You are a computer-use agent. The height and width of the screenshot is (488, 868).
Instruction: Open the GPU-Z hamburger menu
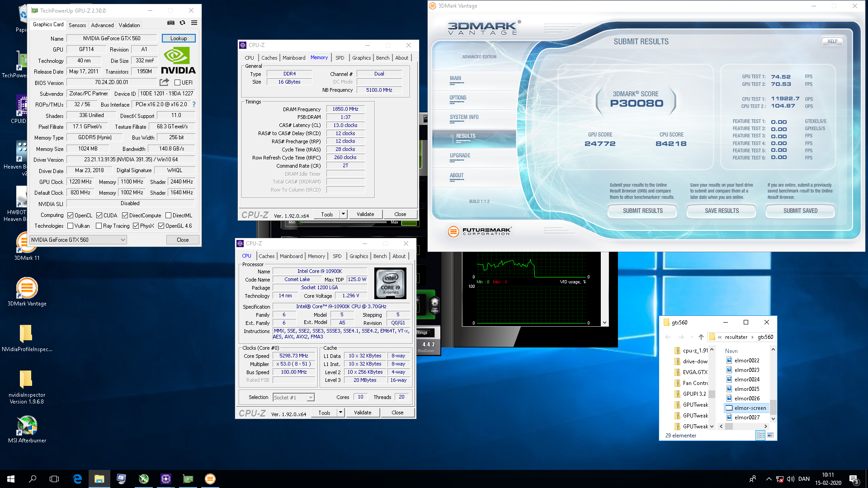point(194,23)
